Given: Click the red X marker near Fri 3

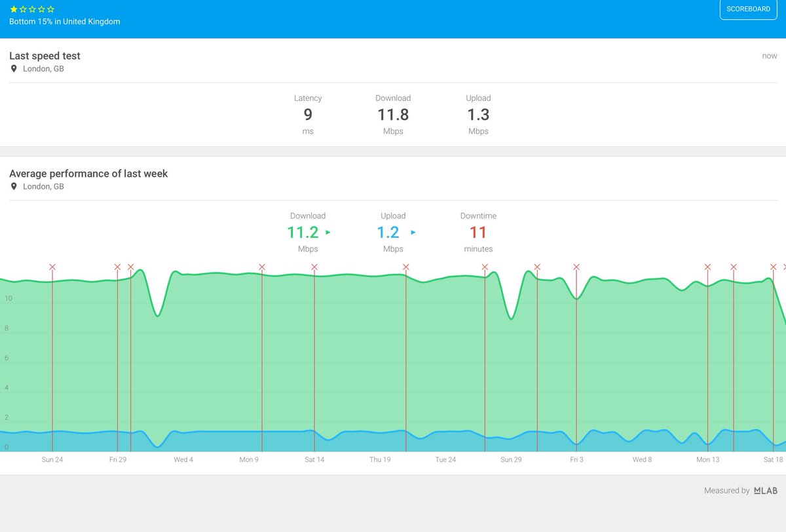Looking at the screenshot, I should point(576,267).
